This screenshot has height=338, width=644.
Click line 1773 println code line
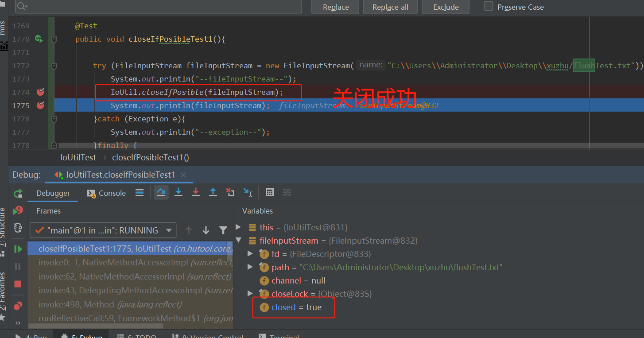pyautogui.click(x=203, y=79)
